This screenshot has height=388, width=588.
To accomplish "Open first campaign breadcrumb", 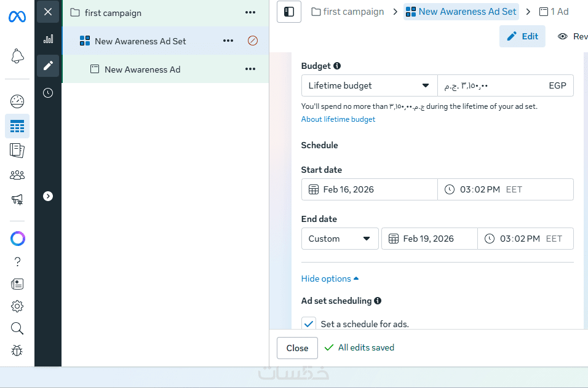I will 348,12.
